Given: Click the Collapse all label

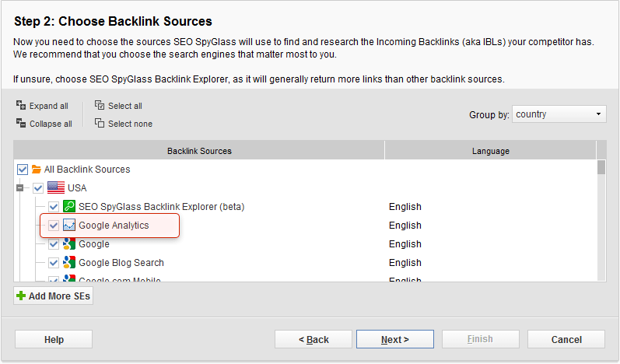Looking at the screenshot, I should [x=51, y=124].
